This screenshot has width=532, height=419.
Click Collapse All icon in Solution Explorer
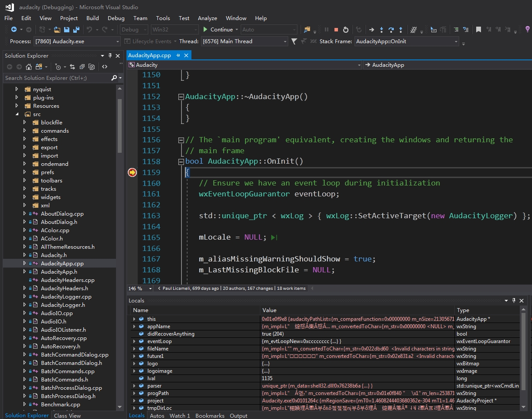(x=82, y=67)
